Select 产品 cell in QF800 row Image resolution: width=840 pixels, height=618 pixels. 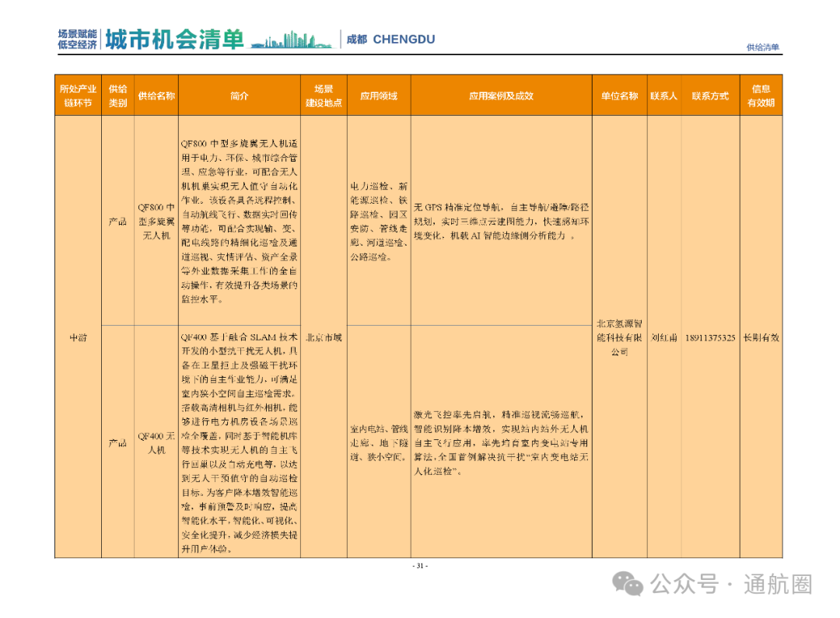click(x=118, y=222)
